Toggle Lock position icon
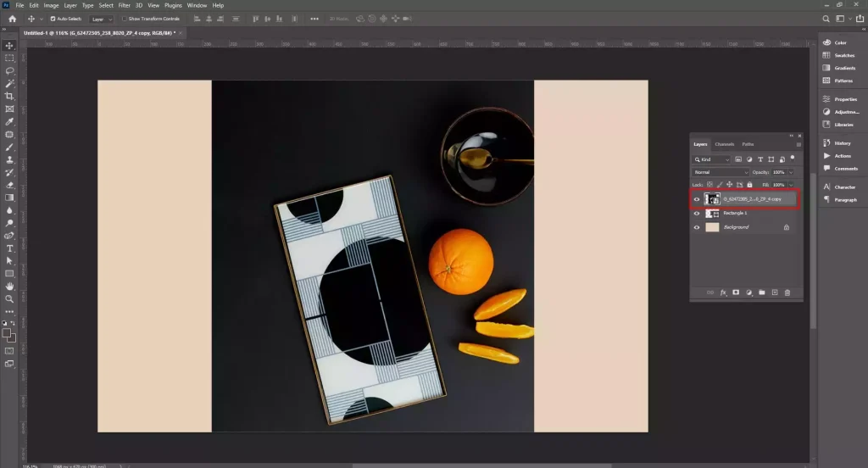This screenshot has width=868, height=468. point(730,185)
